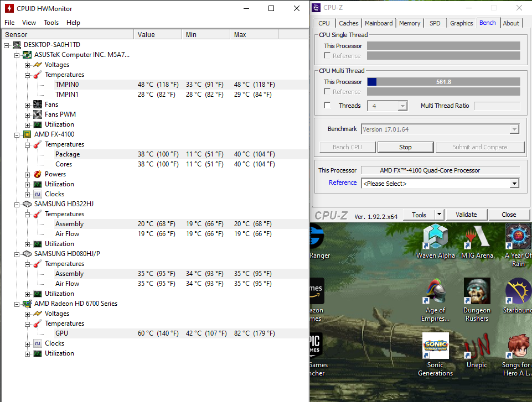This screenshot has width=532, height=402.
Task: Click the Stop benchmark button
Action: coord(405,147)
